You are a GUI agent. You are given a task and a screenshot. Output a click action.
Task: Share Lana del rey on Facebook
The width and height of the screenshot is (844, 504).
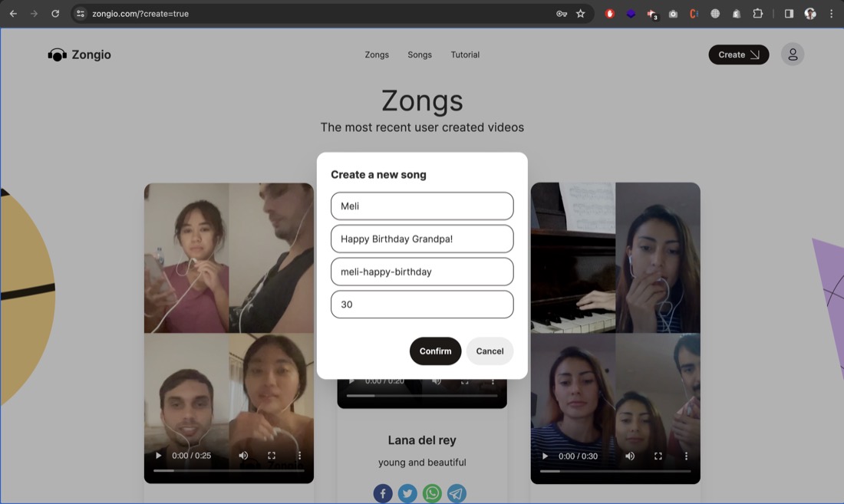(x=383, y=493)
